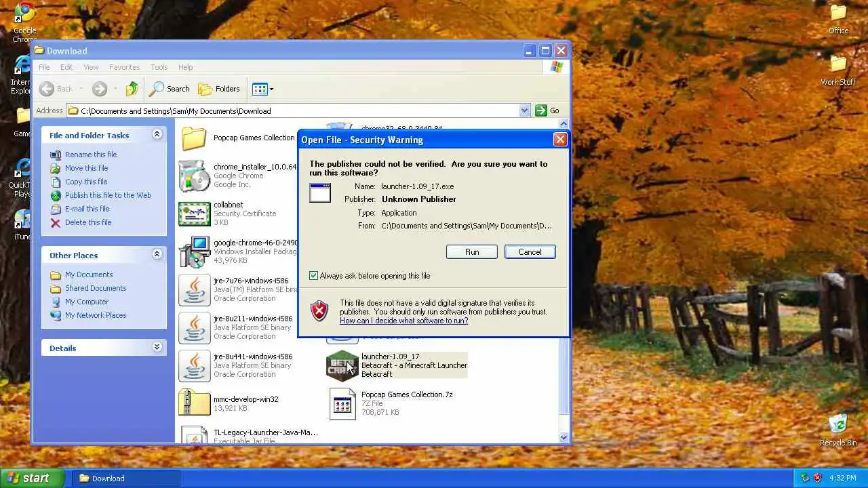Toggle the Folders pane
The width and height of the screenshot is (868, 488).
coord(218,89)
